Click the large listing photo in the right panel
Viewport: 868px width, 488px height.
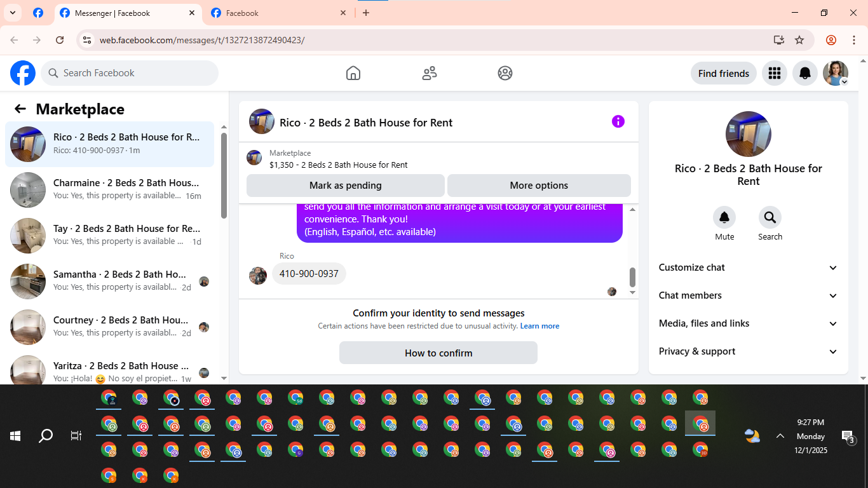(x=749, y=134)
